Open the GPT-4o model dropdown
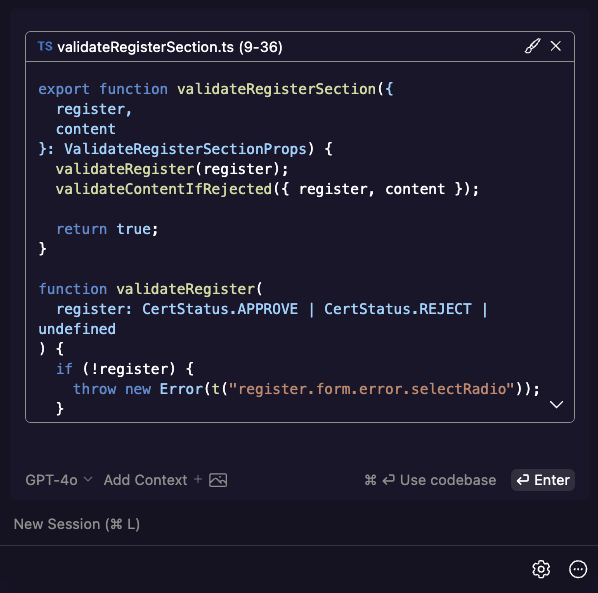The image size is (598, 593). pos(59,480)
